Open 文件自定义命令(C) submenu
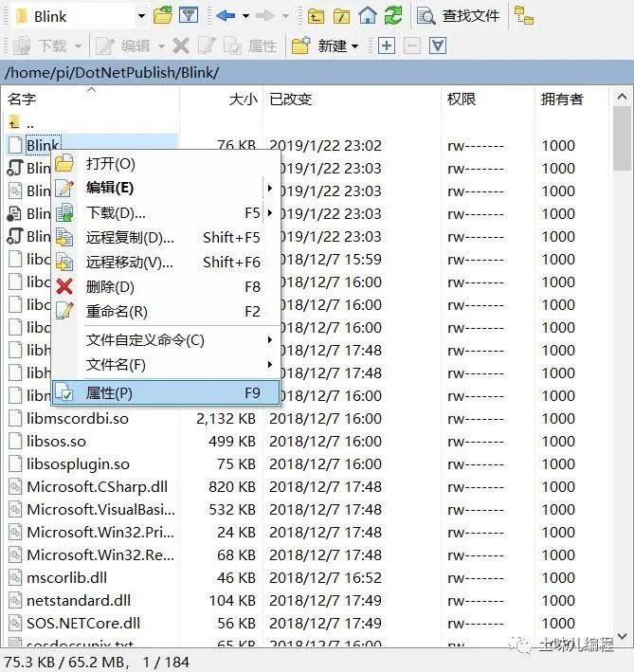Image resolution: width=634 pixels, height=672 pixels. (x=166, y=340)
